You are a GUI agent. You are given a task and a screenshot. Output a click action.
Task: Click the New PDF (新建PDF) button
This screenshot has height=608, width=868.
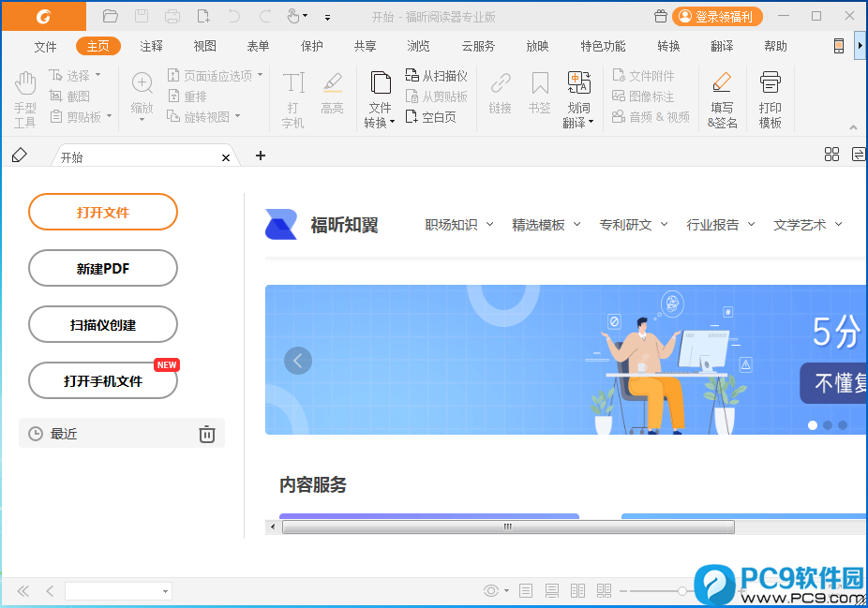click(x=103, y=268)
